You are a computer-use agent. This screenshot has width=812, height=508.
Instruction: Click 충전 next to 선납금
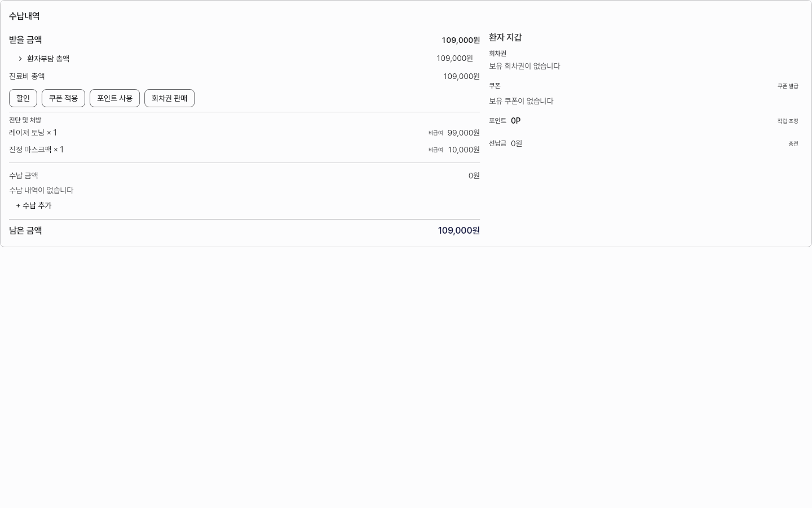[x=793, y=144]
